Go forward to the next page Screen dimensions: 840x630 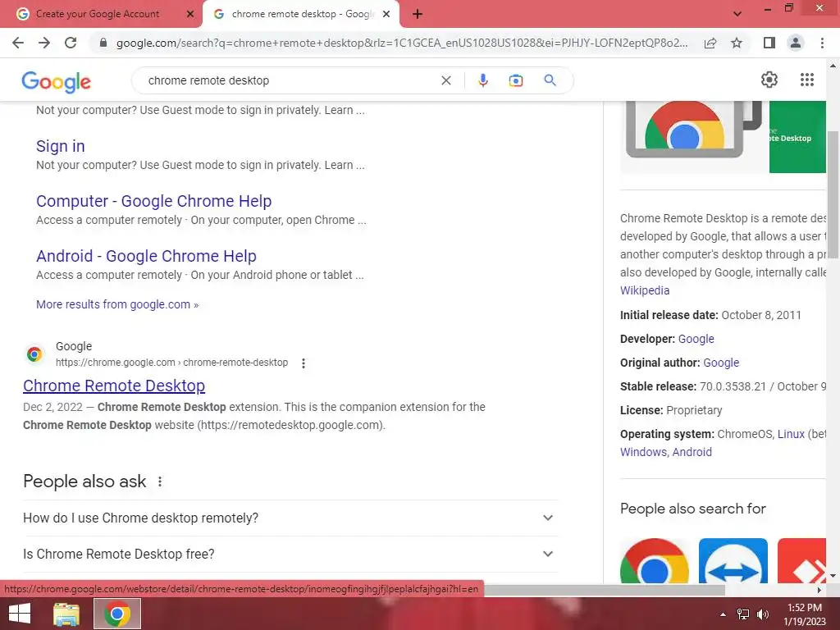(44, 43)
